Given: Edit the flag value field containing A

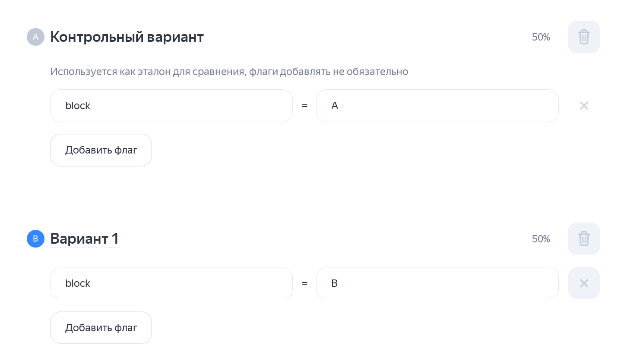Looking at the screenshot, I should point(437,106).
